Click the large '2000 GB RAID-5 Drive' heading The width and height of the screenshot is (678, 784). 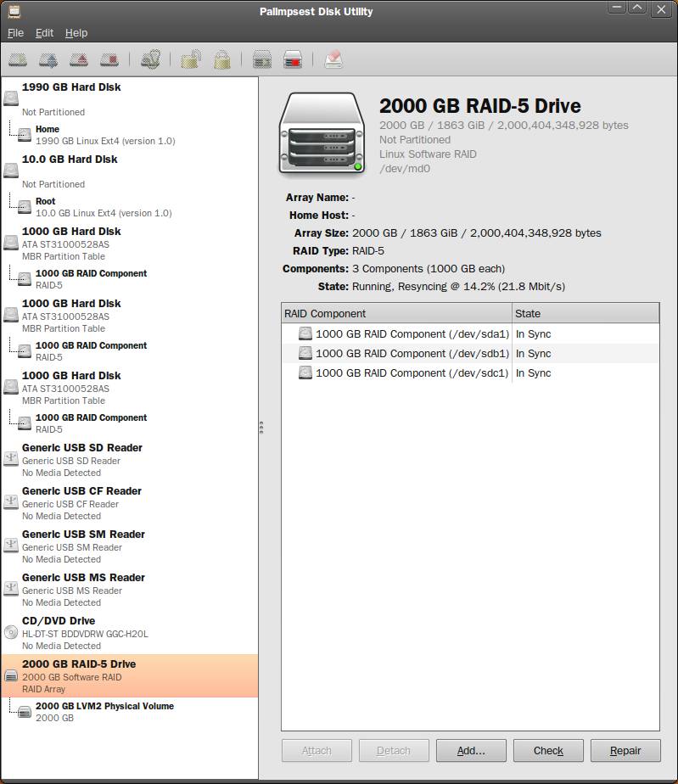click(x=480, y=106)
